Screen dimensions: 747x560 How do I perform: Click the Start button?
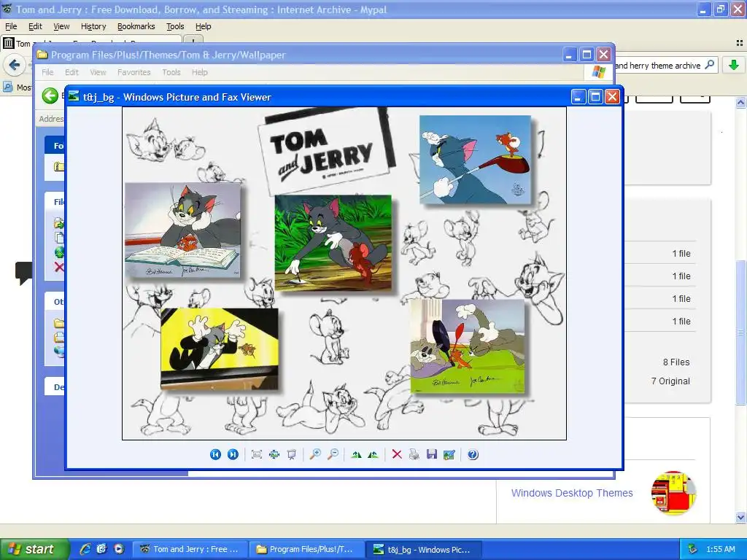pyautogui.click(x=35, y=549)
